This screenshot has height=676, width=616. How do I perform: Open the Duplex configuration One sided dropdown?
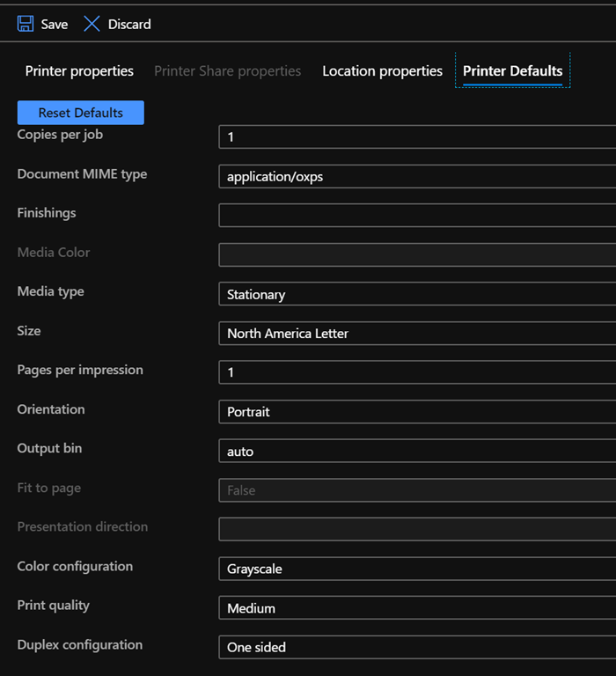[417, 647]
